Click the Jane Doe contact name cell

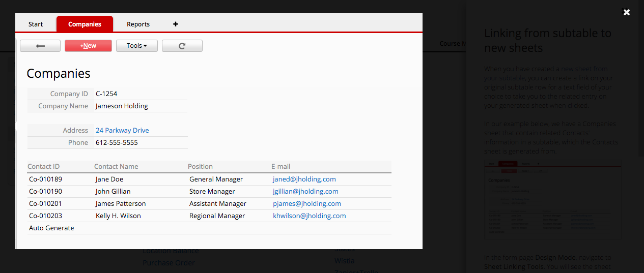(109, 179)
